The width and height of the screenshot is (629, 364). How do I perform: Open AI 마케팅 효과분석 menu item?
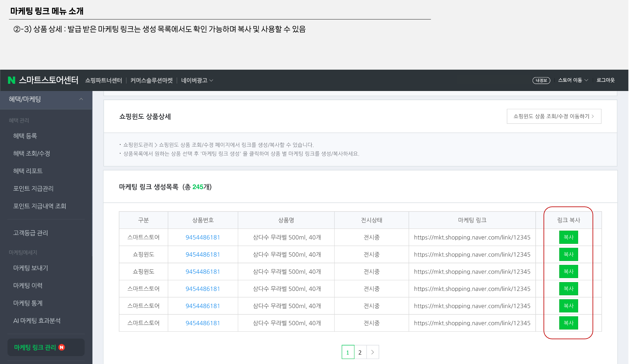pyautogui.click(x=37, y=321)
